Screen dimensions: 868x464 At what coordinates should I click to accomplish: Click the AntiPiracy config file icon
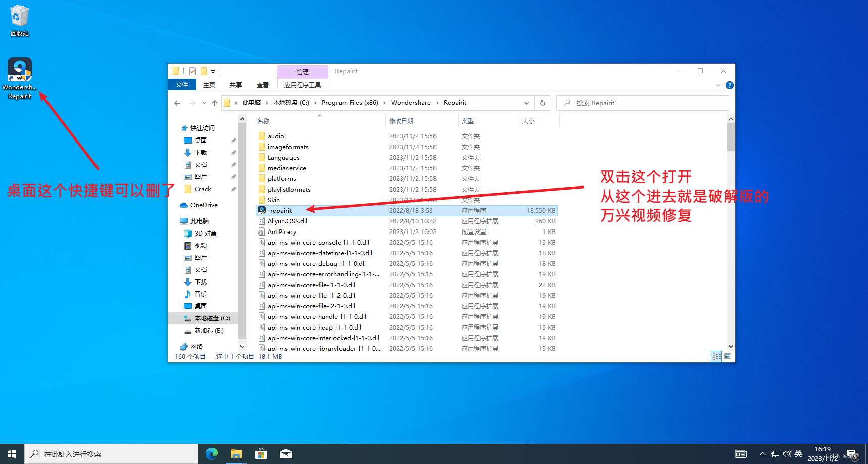[262, 231]
